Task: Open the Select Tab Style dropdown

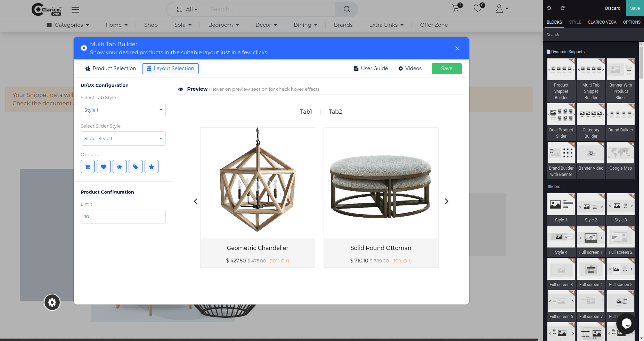Action: tap(123, 110)
